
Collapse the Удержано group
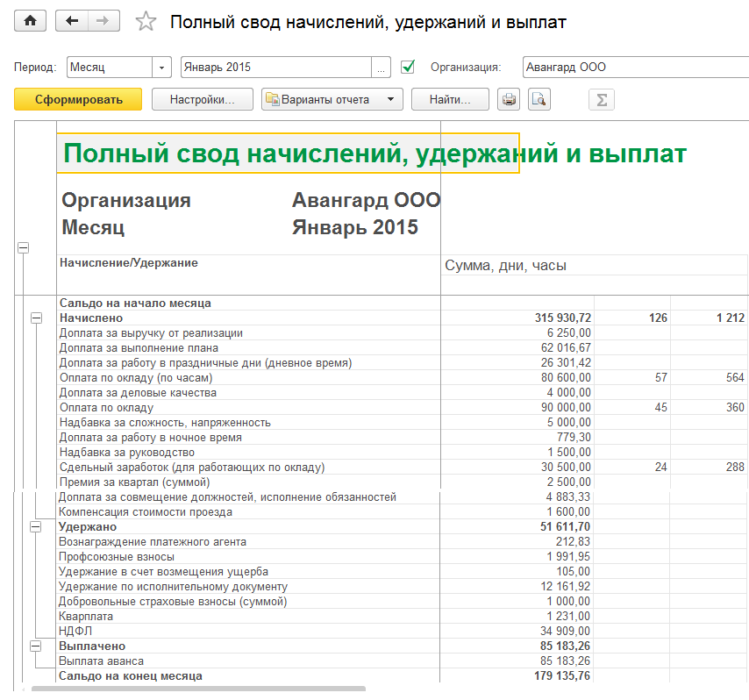[36, 527]
